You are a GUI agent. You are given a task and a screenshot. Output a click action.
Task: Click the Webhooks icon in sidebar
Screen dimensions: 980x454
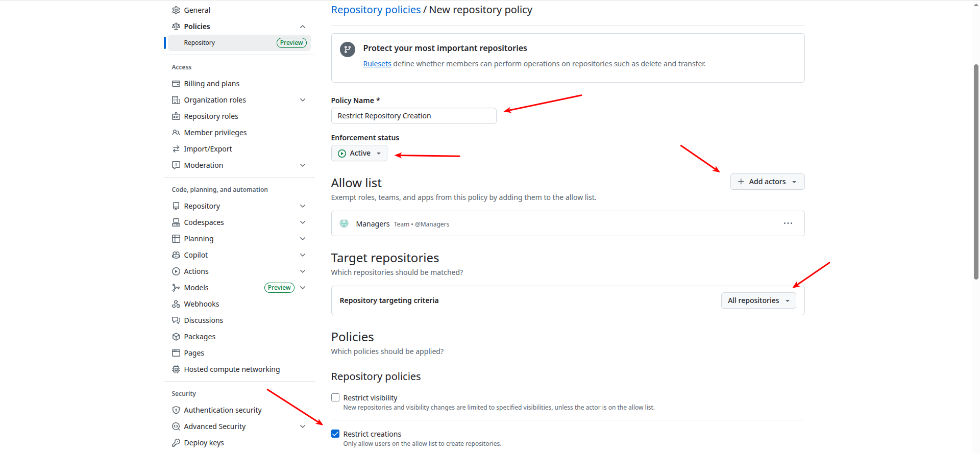click(176, 304)
